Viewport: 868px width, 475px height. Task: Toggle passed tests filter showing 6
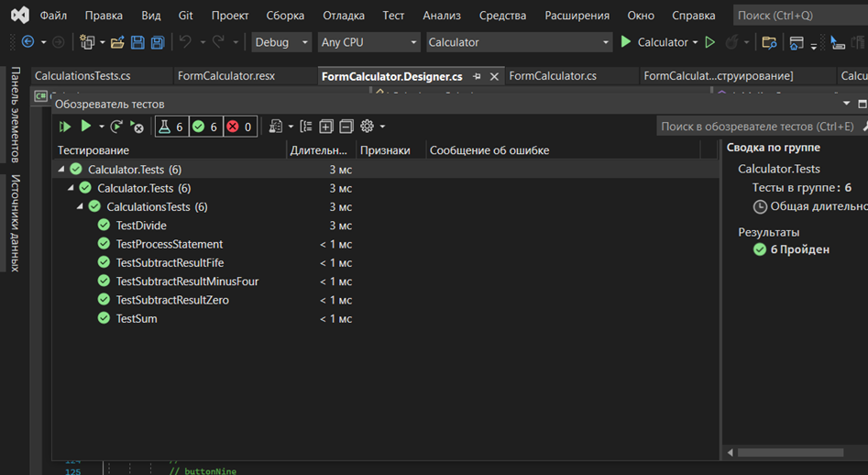pos(205,127)
